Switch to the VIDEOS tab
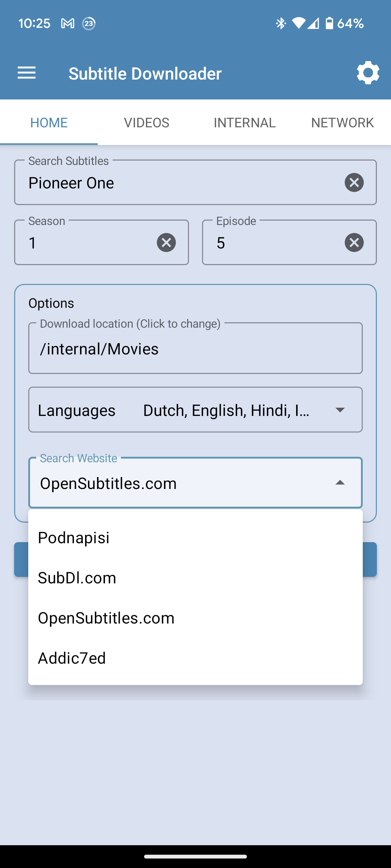Screen dimensions: 391x868 [147, 123]
